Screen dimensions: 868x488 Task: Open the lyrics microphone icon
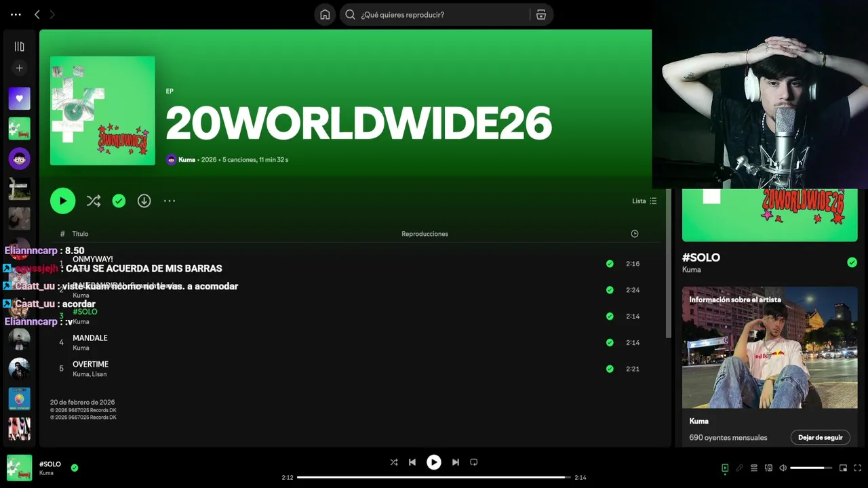(739, 468)
